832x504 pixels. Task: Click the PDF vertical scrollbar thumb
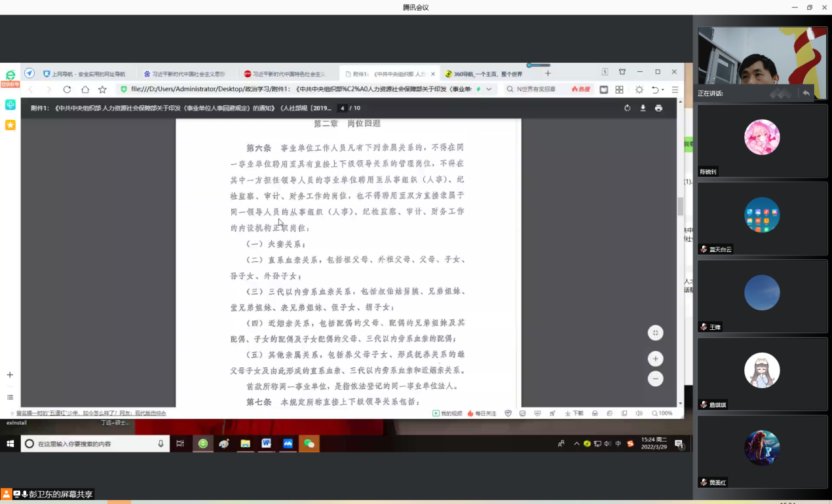680,206
